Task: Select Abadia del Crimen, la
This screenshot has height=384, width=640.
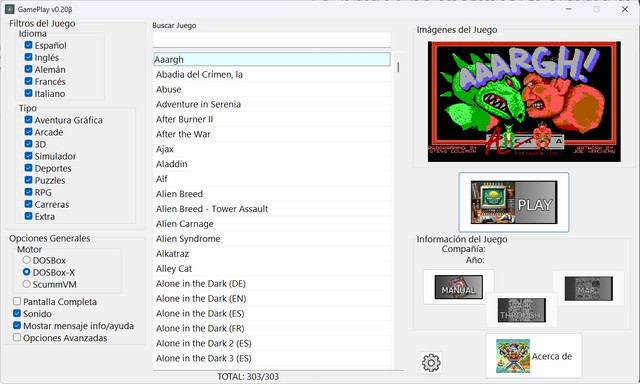Action: (272, 74)
